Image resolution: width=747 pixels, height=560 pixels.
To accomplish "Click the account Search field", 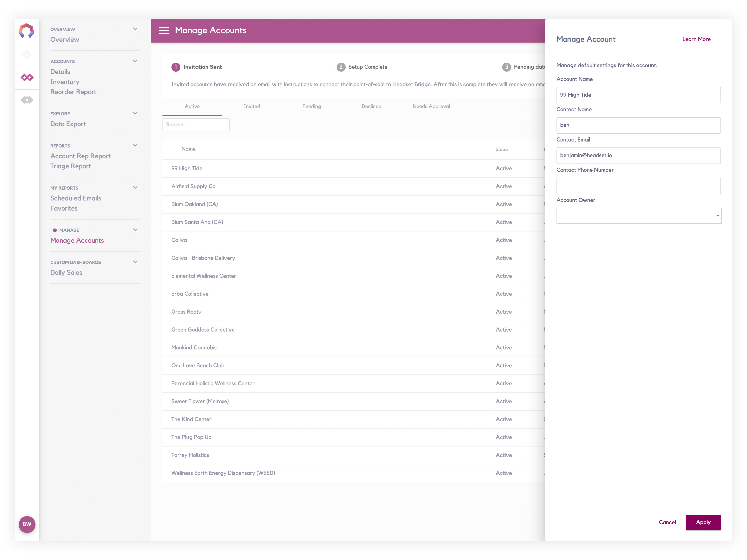I will [x=196, y=125].
